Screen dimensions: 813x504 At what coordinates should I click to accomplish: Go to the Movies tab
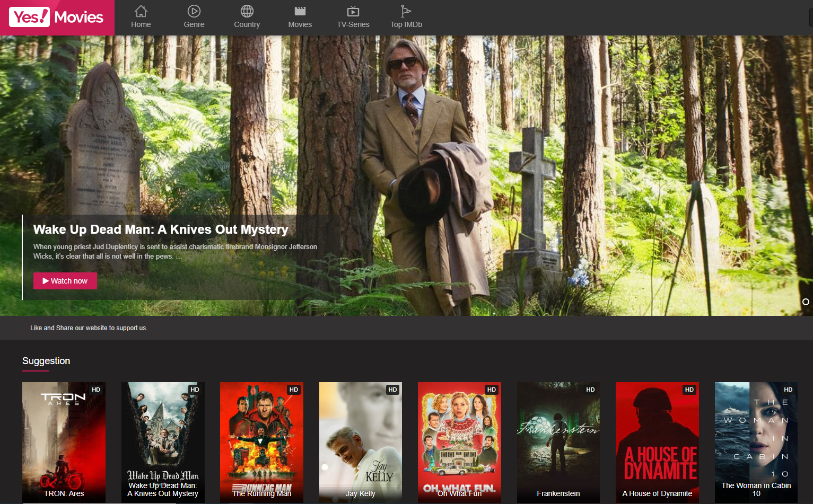click(x=300, y=24)
